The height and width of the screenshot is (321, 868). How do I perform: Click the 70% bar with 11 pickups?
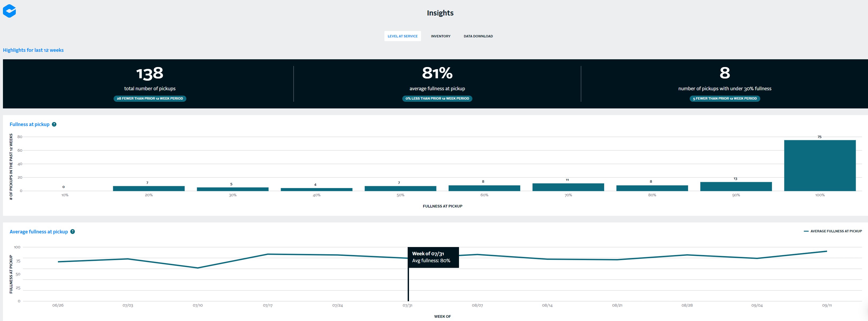(x=568, y=187)
